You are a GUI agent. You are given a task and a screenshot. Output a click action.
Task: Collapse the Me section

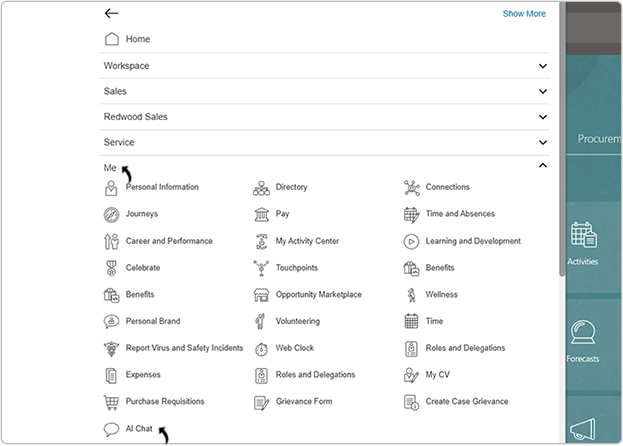click(543, 166)
